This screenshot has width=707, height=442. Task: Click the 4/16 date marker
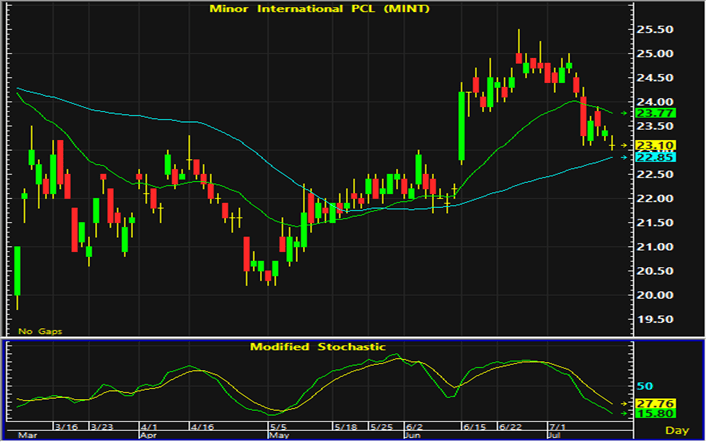click(202, 427)
